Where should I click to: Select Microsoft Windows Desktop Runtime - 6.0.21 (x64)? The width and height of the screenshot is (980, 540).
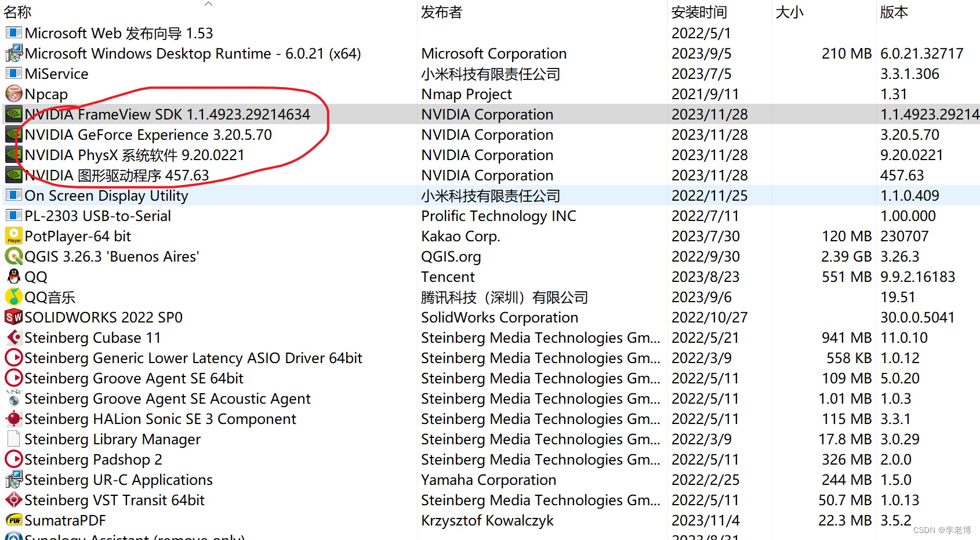(193, 53)
